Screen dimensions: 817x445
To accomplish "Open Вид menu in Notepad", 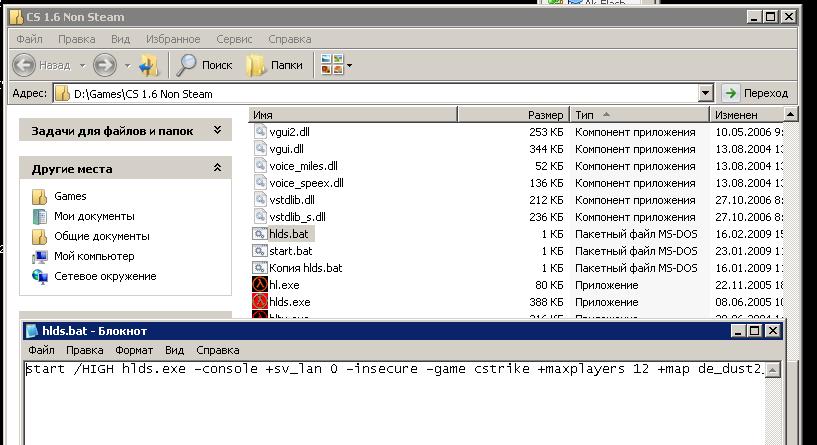I will tap(175, 350).
